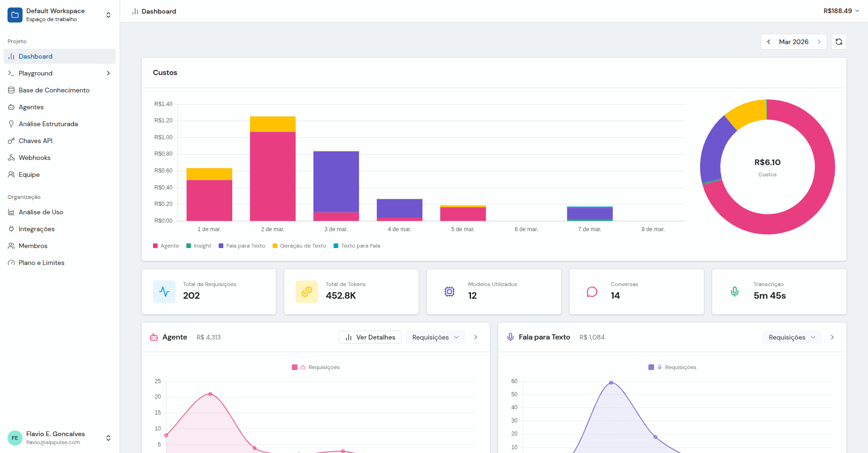Open Requisições dropdown in the Agente panel
The height and width of the screenshot is (453, 868).
pyautogui.click(x=435, y=337)
